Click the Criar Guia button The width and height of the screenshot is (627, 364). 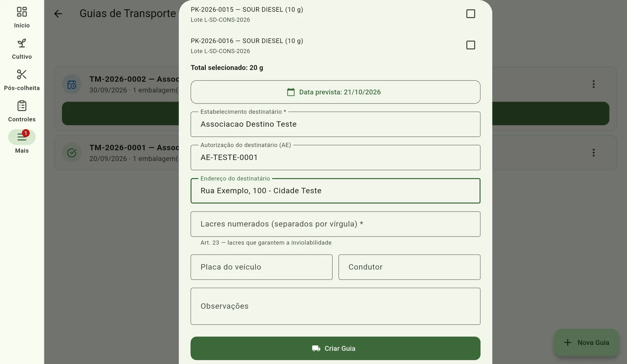coord(335,348)
